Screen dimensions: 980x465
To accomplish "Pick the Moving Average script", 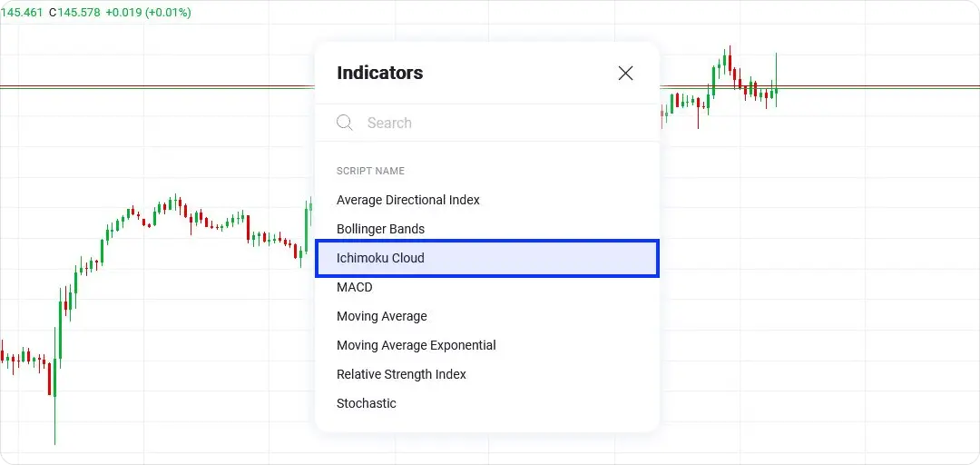I will [x=381, y=316].
